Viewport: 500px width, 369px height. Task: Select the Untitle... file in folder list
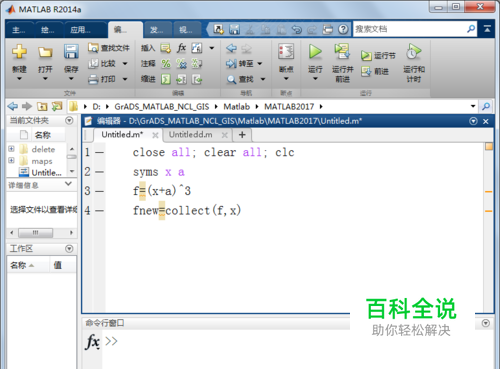[x=40, y=172]
